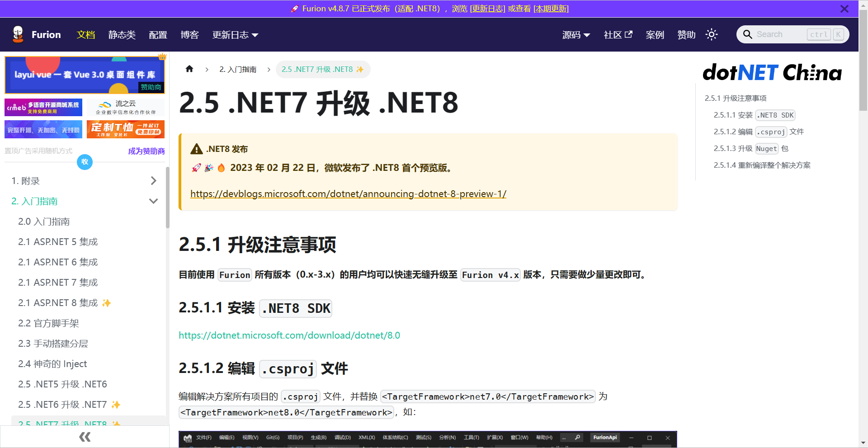Open 2.5 .NET6 升级 .NET7 in the sidebar

click(x=69, y=405)
